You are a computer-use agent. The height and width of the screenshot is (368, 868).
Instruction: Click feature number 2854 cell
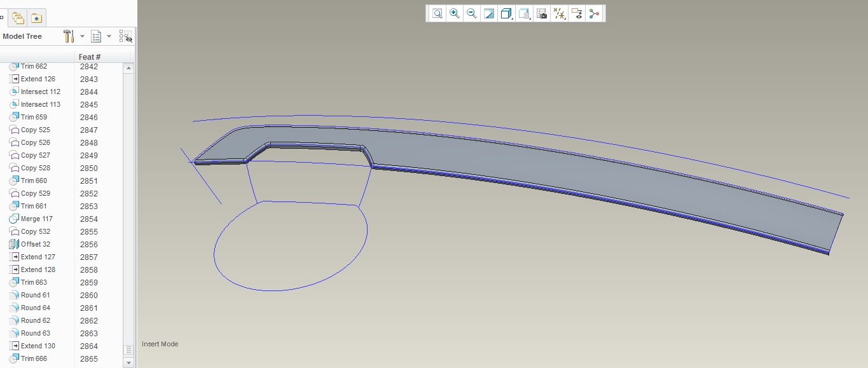pos(89,219)
